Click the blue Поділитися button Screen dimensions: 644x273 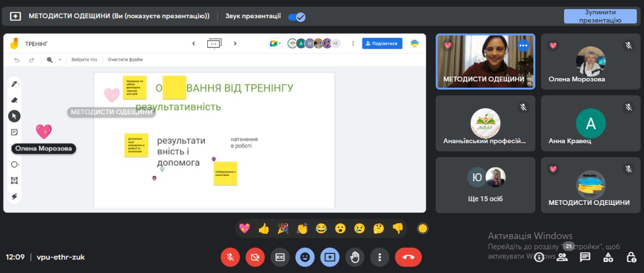[x=382, y=44]
